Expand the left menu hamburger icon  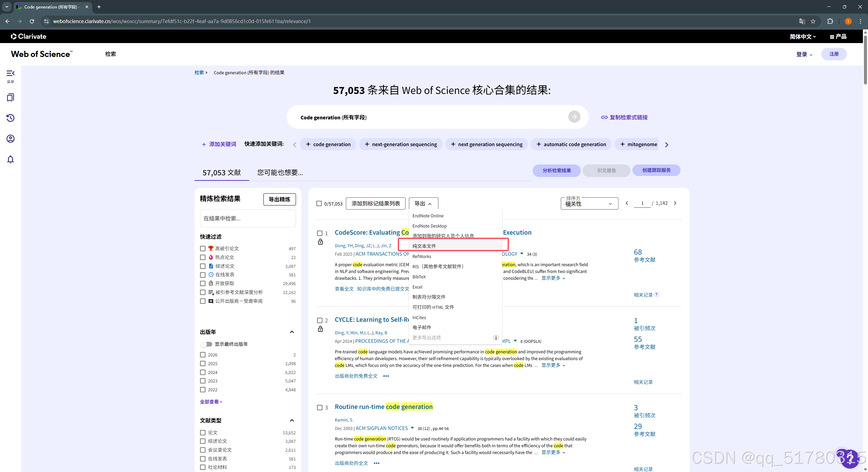tap(11, 74)
